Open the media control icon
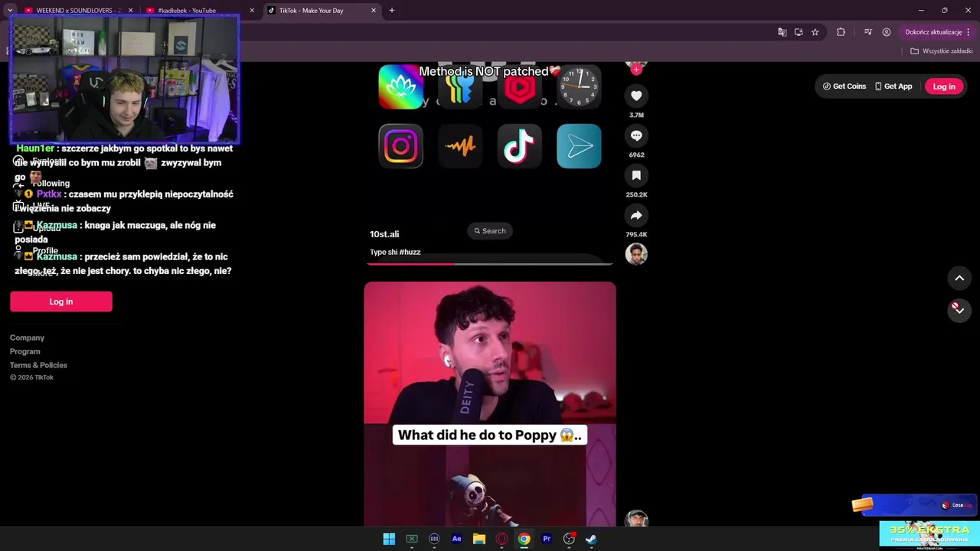 point(867,32)
